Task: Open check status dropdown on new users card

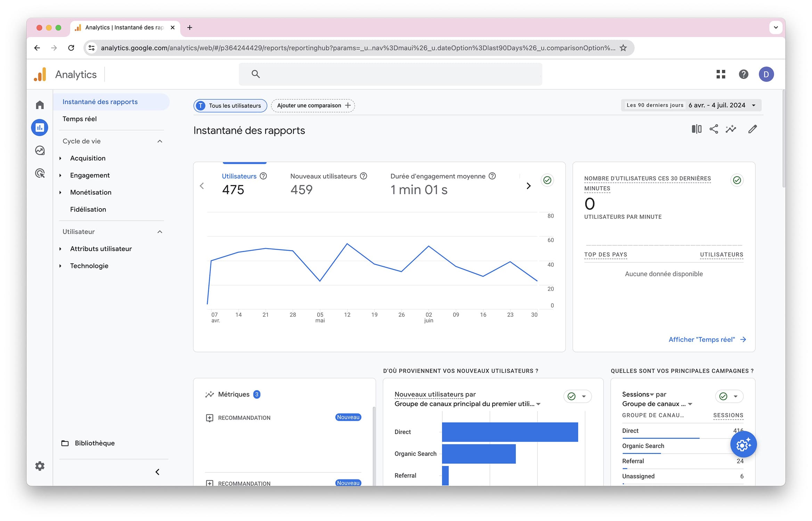Action: (x=577, y=396)
